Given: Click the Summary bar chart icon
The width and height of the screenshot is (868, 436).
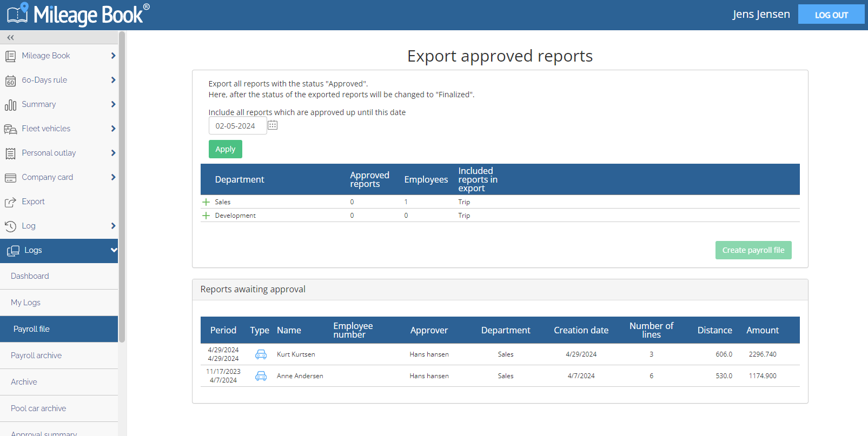Looking at the screenshot, I should [x=10, y=105].
